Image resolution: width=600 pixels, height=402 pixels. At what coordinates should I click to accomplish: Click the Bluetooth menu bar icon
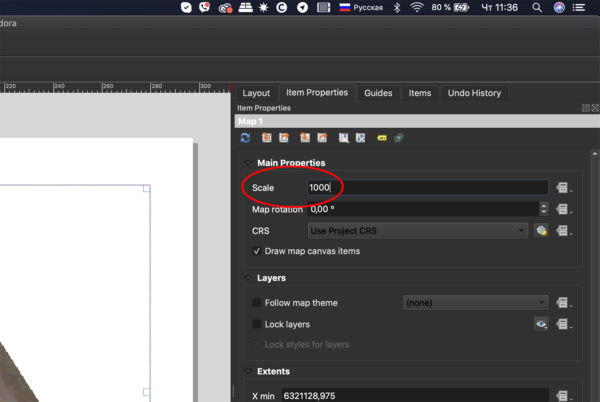pyautogui.click(x=397, y=7)
